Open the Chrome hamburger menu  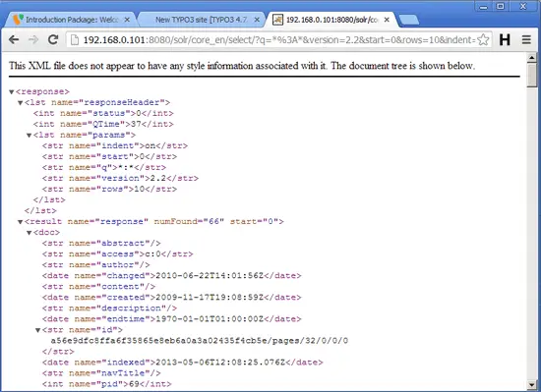click(x=526, y=40)
